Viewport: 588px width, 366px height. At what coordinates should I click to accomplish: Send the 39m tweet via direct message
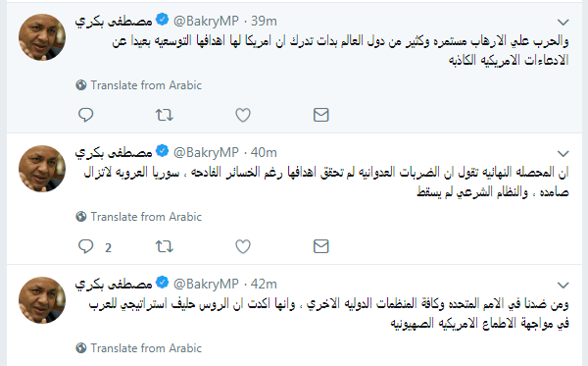[x=321, y=115]
